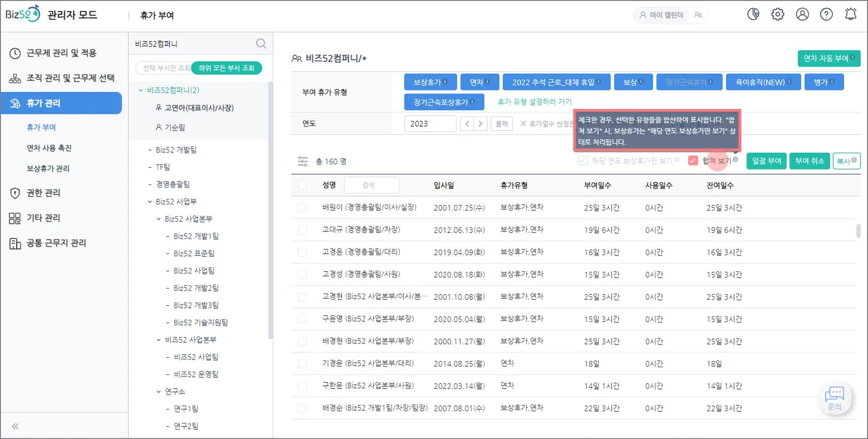This screenshot has width=868, height=439.
Task: Select the 병가 leave type chip
Action: point(824,82)
